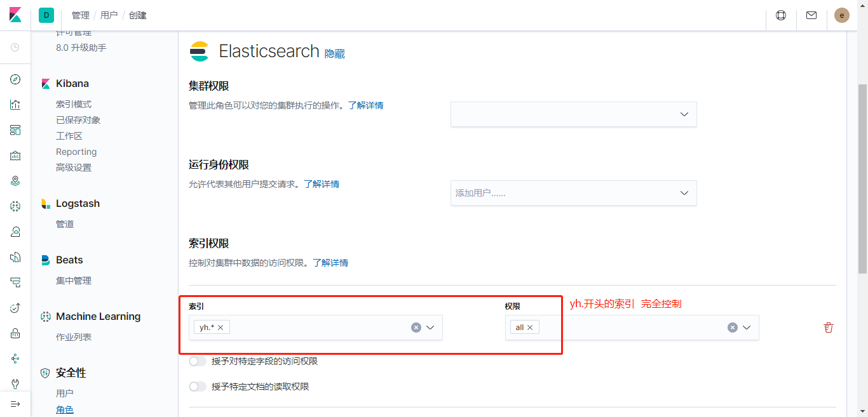Open the mail newsfeed icon in the header
Image resolution: width=868 pixels, height=417 pixels.
(811, 15)
